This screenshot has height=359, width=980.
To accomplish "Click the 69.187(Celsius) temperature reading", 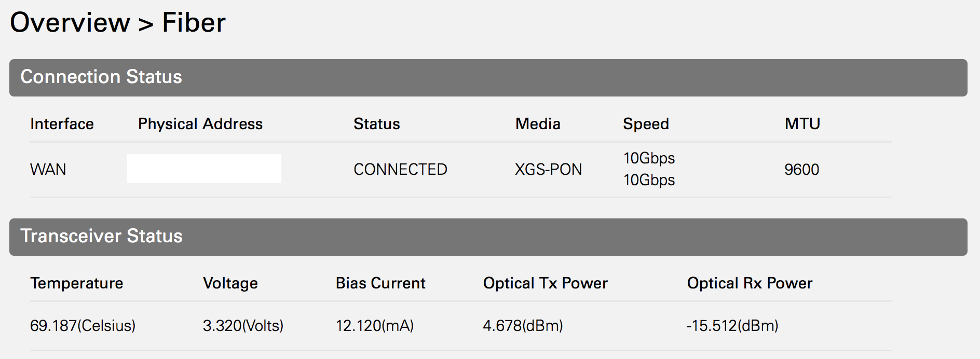I will 83,326.
